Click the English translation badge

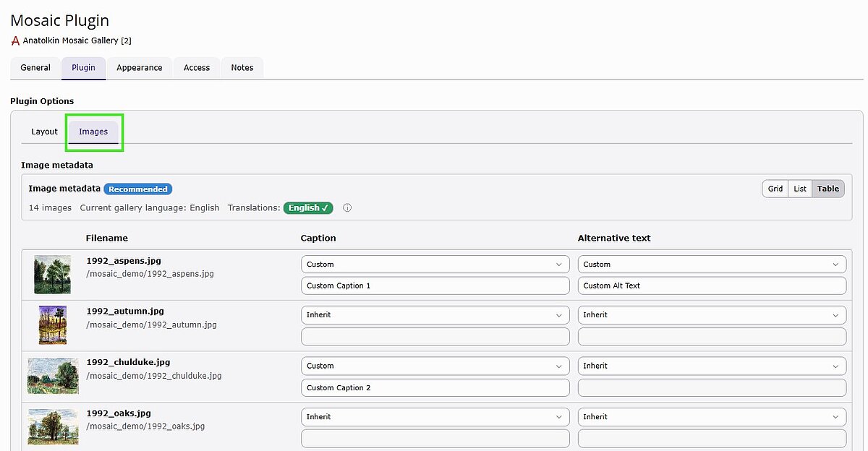pyautogui.click(x=307, y=208)
